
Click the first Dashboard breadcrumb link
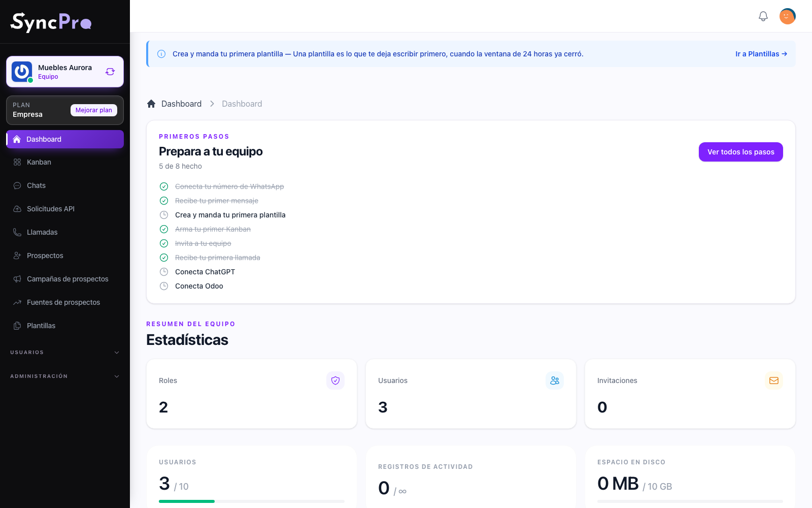click(x=181, y=104)
